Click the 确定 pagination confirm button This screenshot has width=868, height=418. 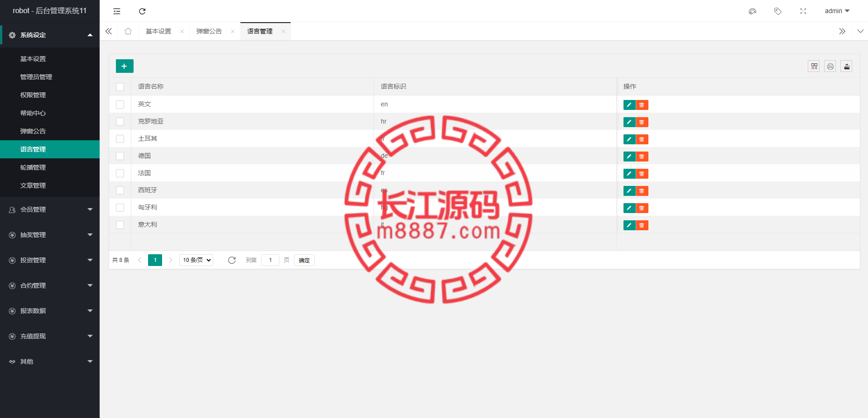click(x=304, y=260)
